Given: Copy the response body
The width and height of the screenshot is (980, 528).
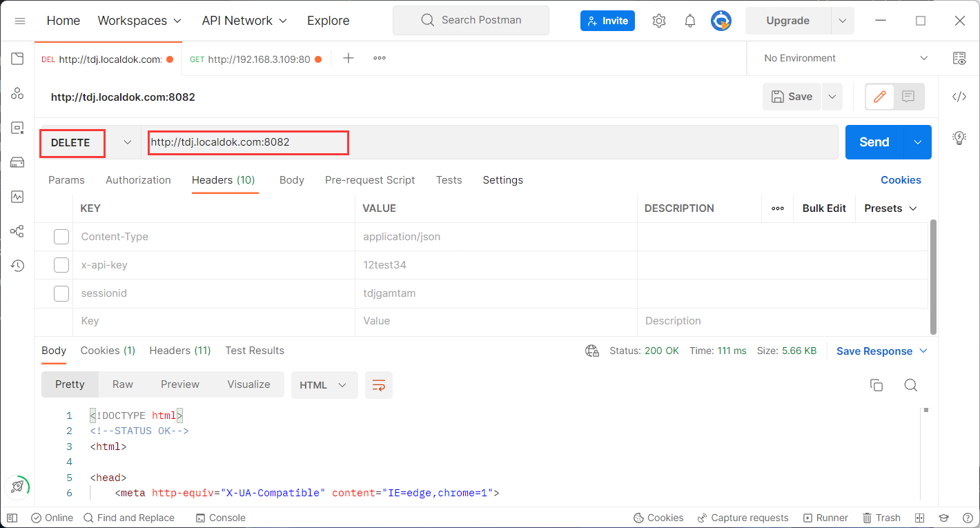Looking at the screenshot, I should pyautogui.click(x=876, y=385).
